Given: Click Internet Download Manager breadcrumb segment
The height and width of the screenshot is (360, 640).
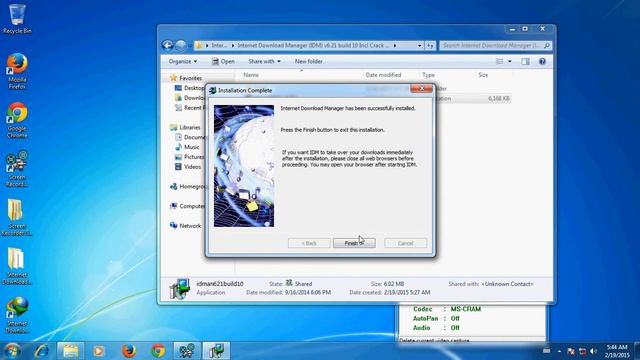Looking at the screenshot, I should (313, 46).
